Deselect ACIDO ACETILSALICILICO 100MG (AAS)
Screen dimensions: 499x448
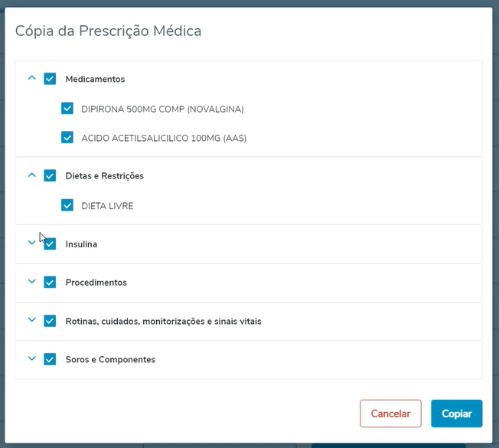click(67, 138)
